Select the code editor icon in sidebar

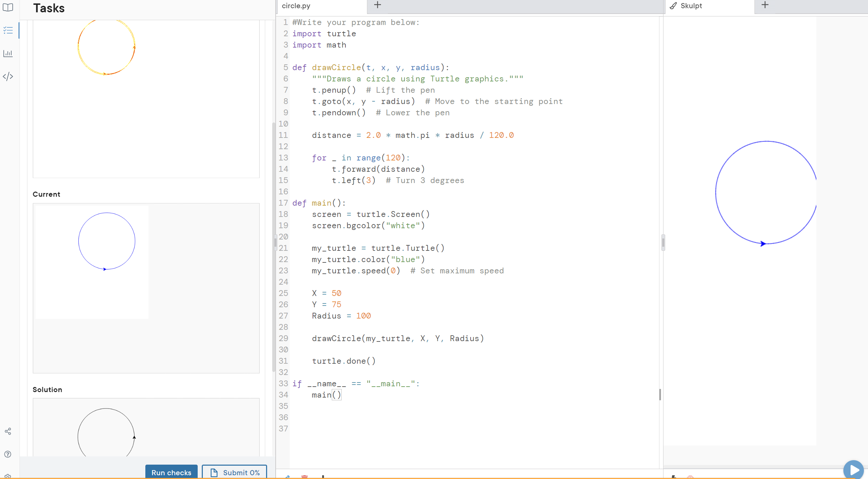tap(8, 76)
